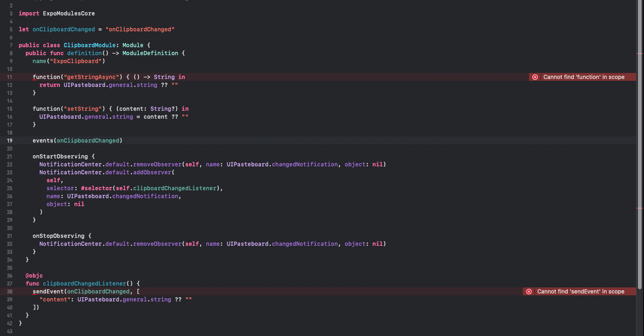Click 'object: nil' on line 27

(65, 204)
